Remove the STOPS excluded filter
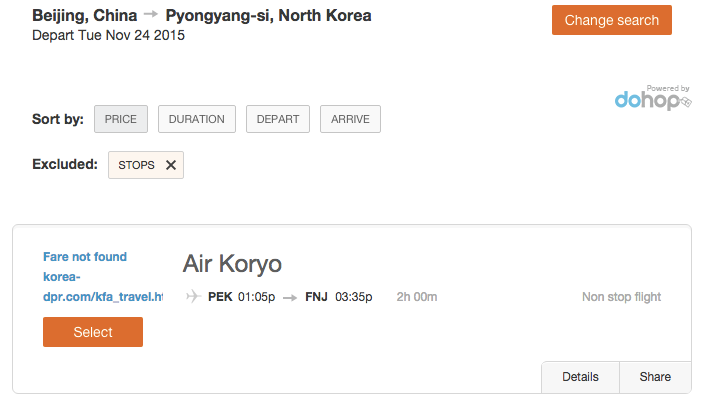This screenshot has width=703, height=404. (x=171, y=165)
